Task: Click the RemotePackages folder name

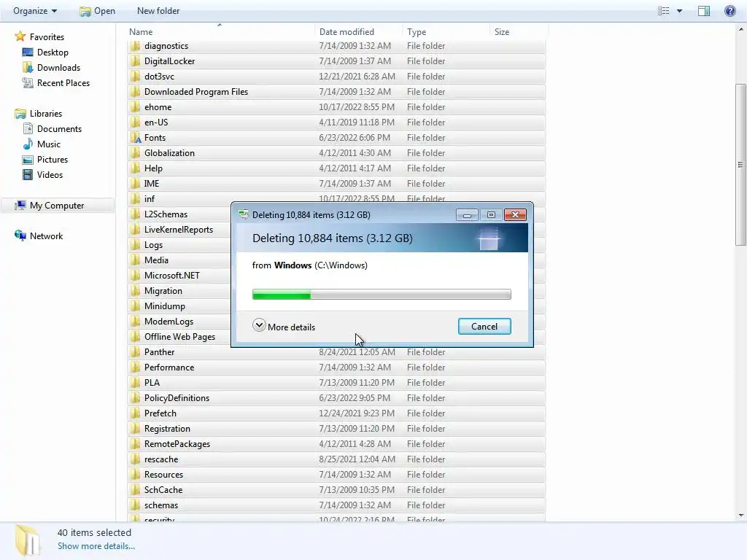Action: [x=177, y=444]
